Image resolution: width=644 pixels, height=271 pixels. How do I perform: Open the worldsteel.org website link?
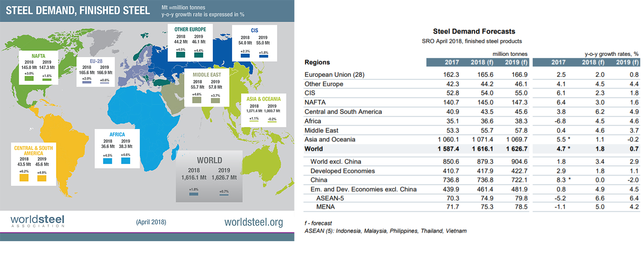[254, 222]
